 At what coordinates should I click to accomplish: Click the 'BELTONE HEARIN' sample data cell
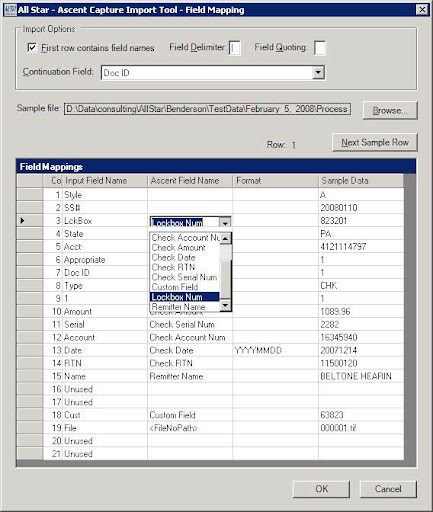(x=361, y=376)
